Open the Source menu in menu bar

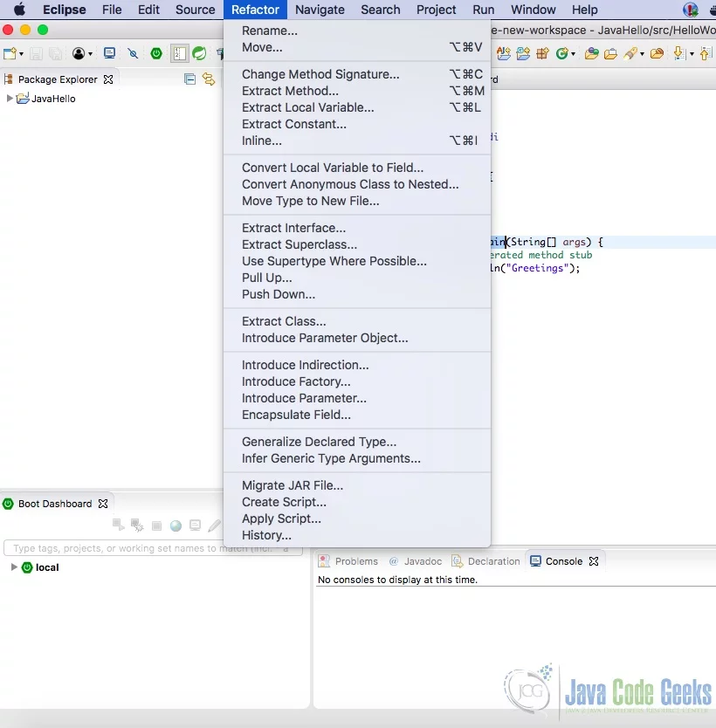coord(195,10)
